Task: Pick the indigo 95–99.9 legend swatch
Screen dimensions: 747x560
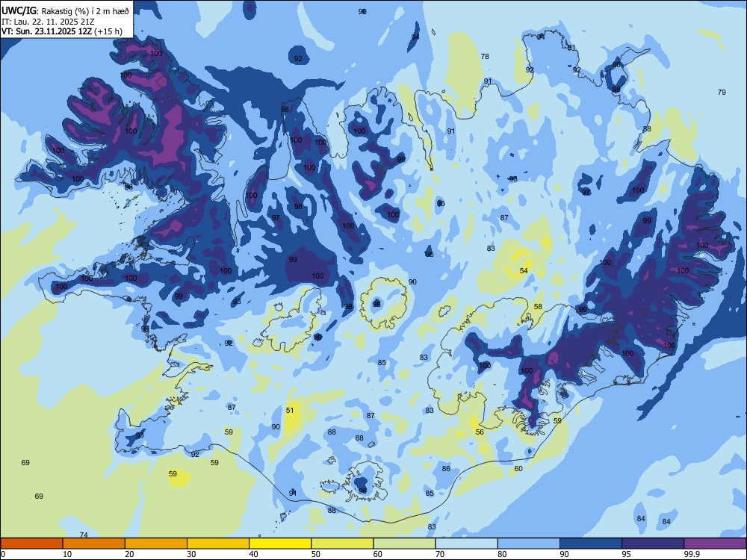Action: pos(653,544)
